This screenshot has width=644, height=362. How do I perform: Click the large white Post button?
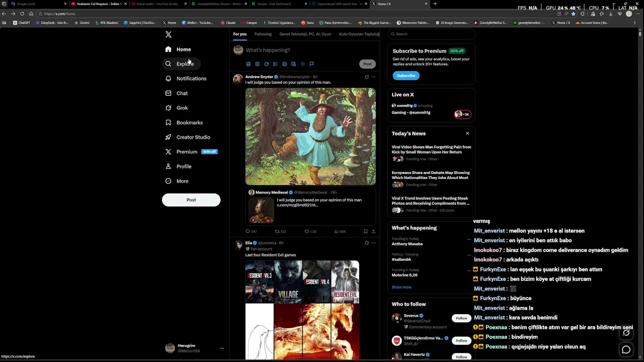191,200
